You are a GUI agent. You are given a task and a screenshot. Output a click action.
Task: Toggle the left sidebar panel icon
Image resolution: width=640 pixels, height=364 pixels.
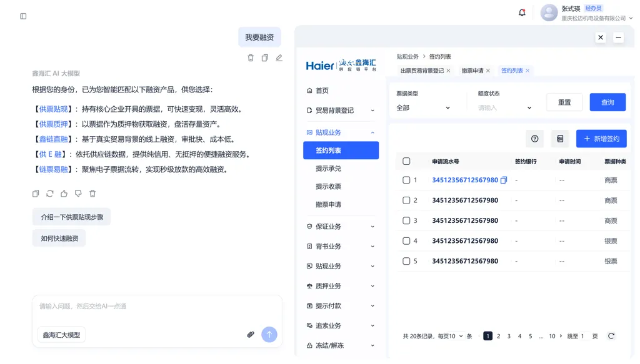click(x=23, y=16)
